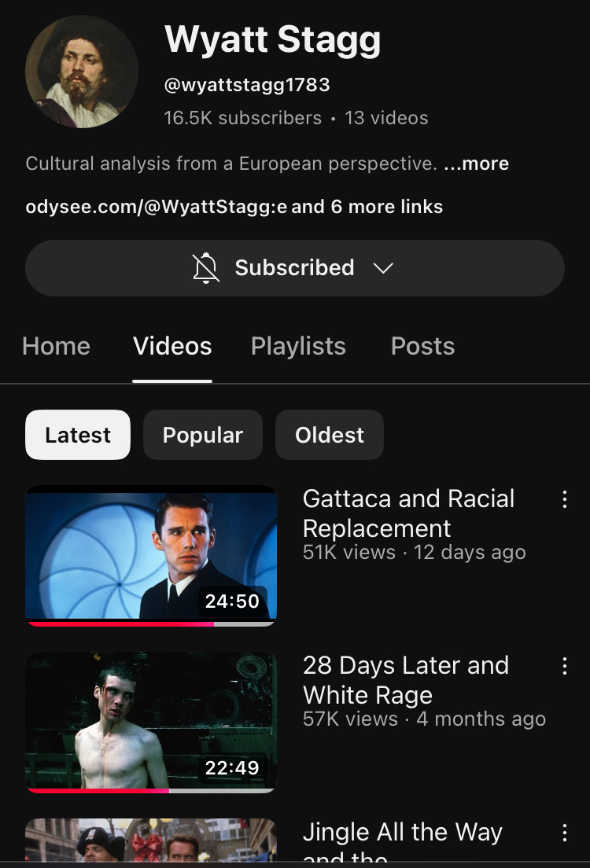Click the 22:49 duration badge
This screenshot has height=868, width=590.
pyautogui.click(x=232, y=768)
